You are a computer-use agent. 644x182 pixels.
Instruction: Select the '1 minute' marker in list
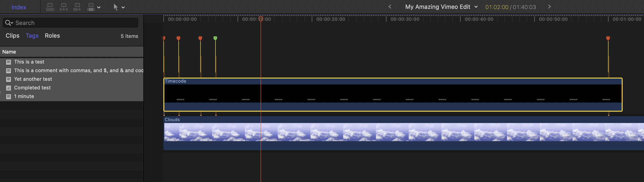pyautogui.click(x=24, y=96)
